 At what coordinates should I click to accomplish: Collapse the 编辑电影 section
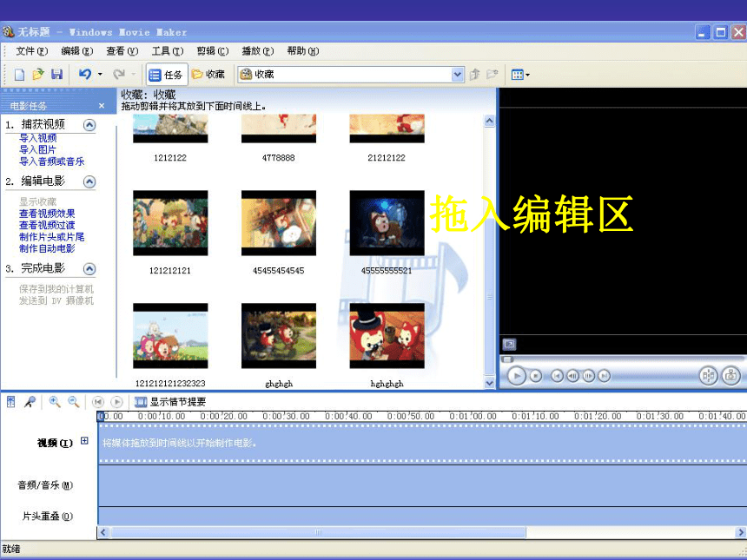89,182
